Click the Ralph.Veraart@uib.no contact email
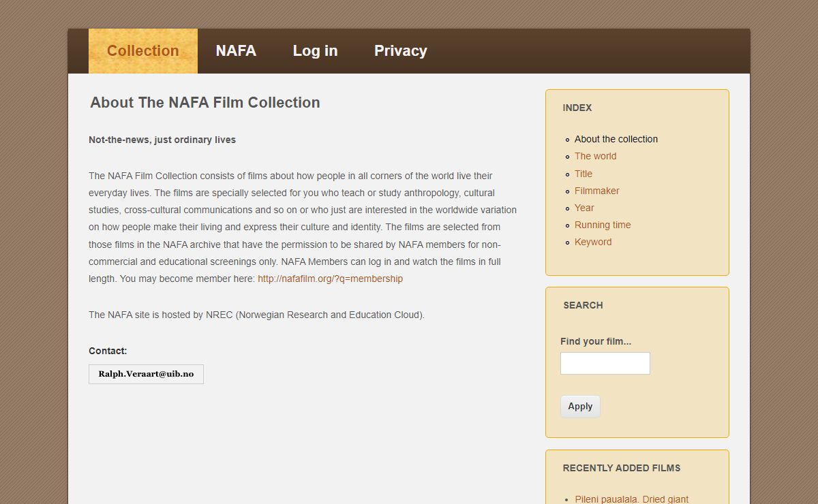Image resolution: width=818 pixels, height=504 pixels. 146,374
